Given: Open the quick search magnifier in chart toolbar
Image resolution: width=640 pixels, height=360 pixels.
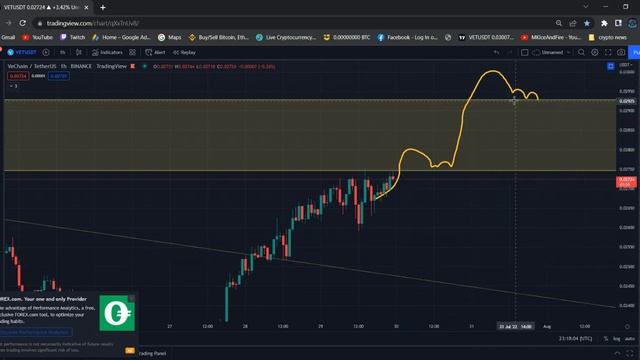Looking at the screenshot, I should pos(581,52).
